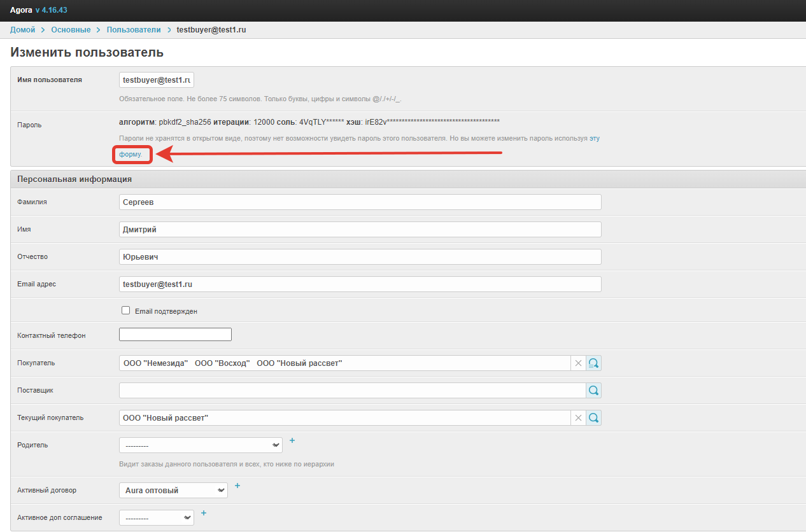Viewport: 806px width, 532px height.
Task: Open the password change форму link
Action: pos(130,155)
